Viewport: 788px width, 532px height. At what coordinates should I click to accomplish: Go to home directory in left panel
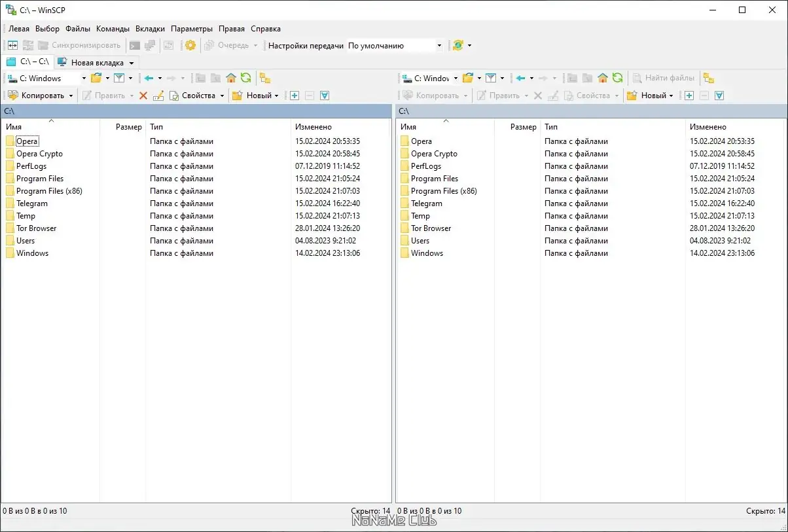230,78
